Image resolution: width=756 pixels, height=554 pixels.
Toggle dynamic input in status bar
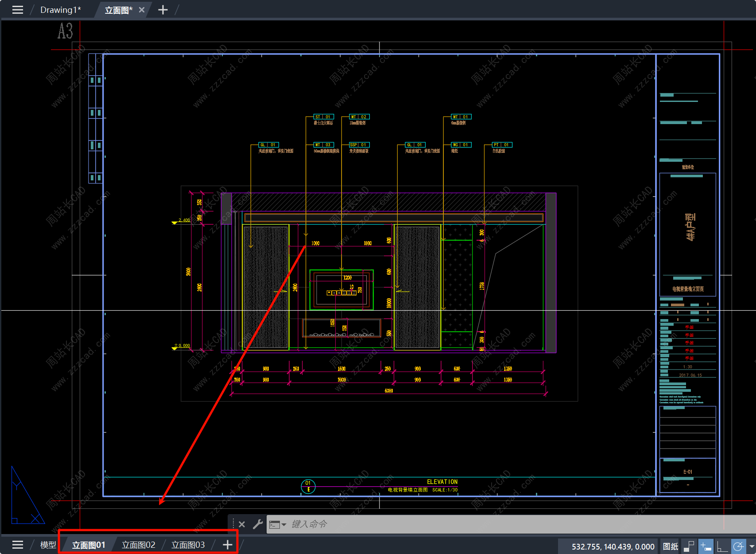[x=706, y=546]
